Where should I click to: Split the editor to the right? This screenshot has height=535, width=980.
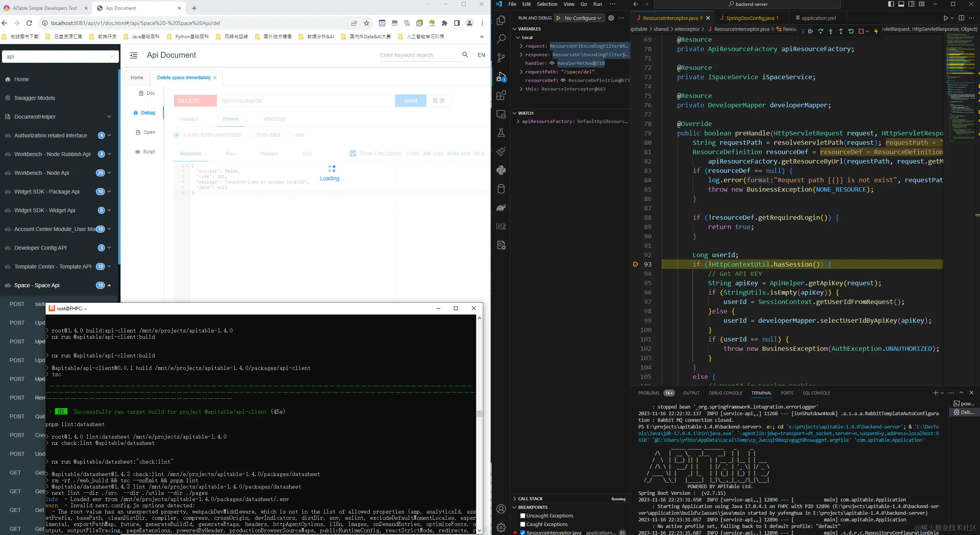961,18
